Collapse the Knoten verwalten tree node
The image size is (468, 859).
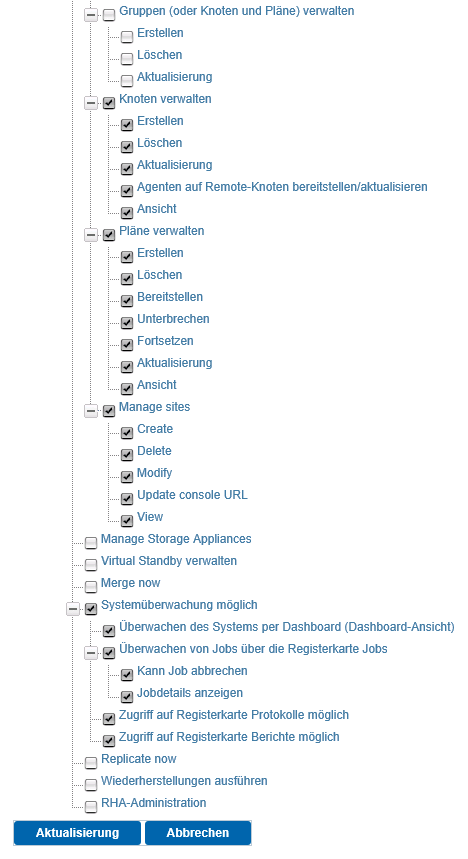coord(91,102)
